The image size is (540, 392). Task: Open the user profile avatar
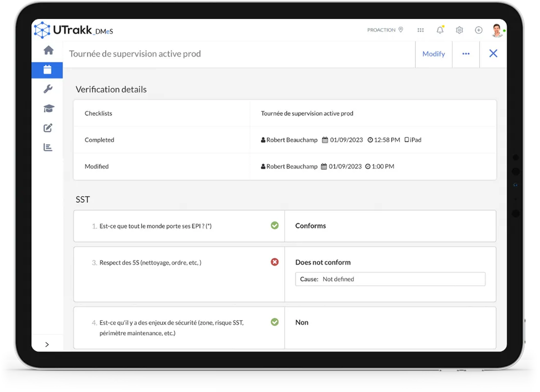tap(497, 31)
